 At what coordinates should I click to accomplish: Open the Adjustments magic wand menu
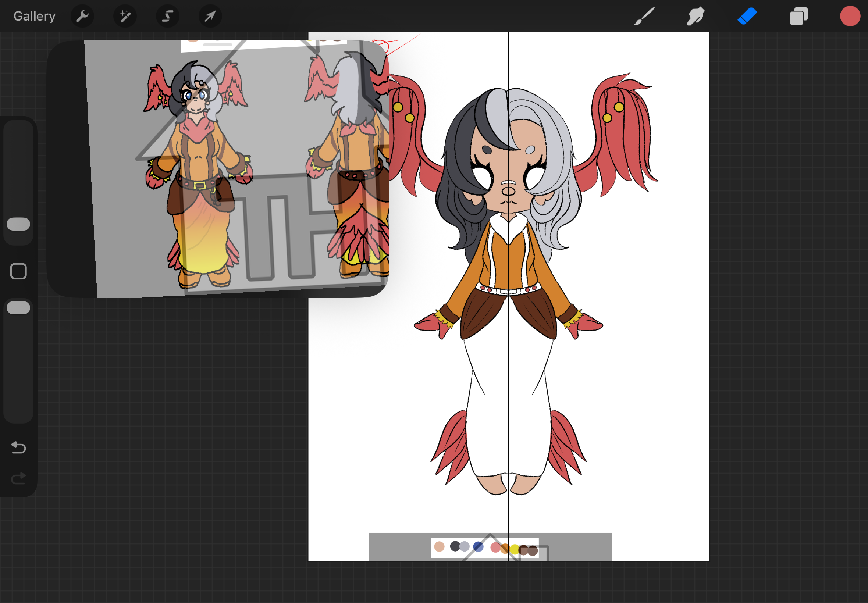pyautogui.click(x=125, y=16)
